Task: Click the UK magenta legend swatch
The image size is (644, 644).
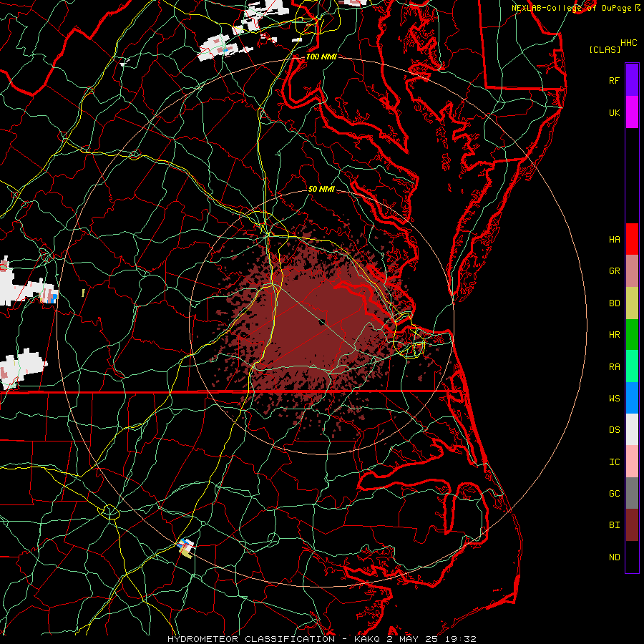Action: [x=632, y=112]
